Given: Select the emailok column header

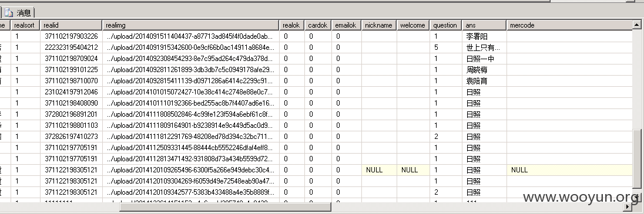Looking at the screenshot, I should [346, 25].
